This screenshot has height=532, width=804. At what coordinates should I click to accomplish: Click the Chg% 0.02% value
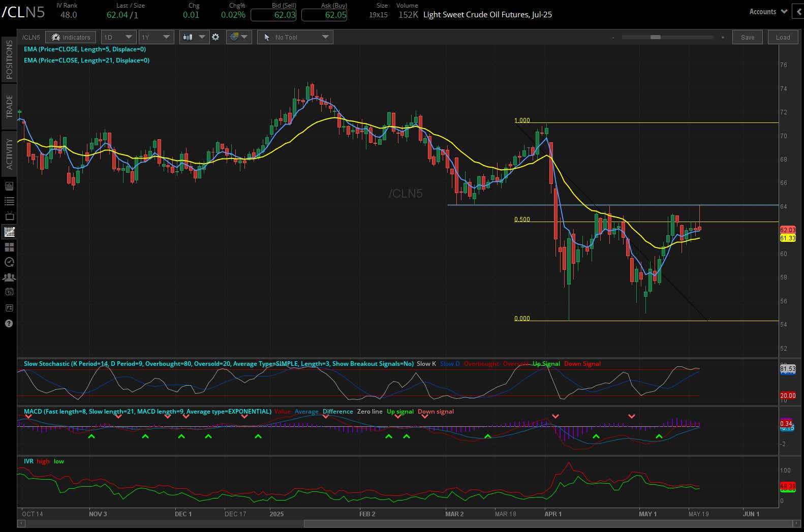point(233,15)
